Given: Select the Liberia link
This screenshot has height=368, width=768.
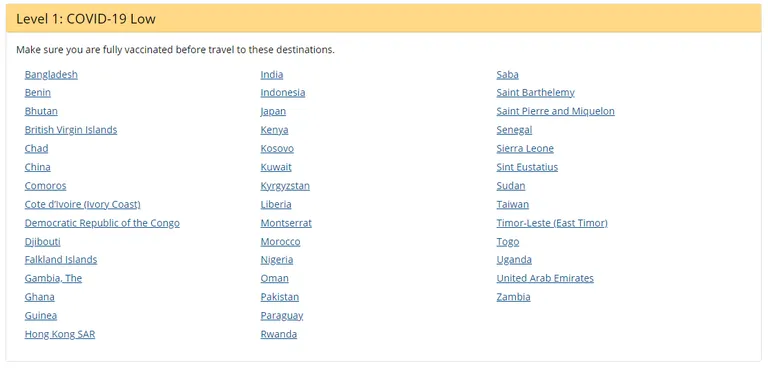Looking at the screenshot, I should click(x=276, y=204).
